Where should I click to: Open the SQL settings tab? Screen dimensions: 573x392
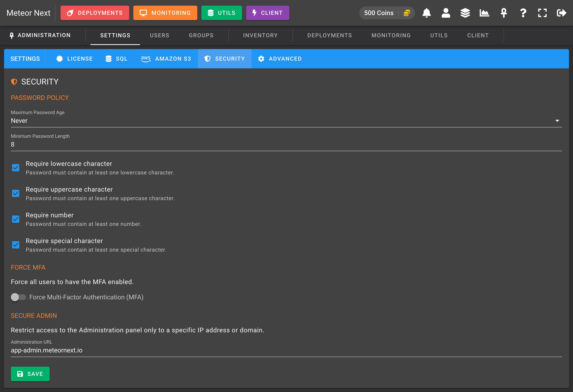pyautogui.click(x=116, y=59)
